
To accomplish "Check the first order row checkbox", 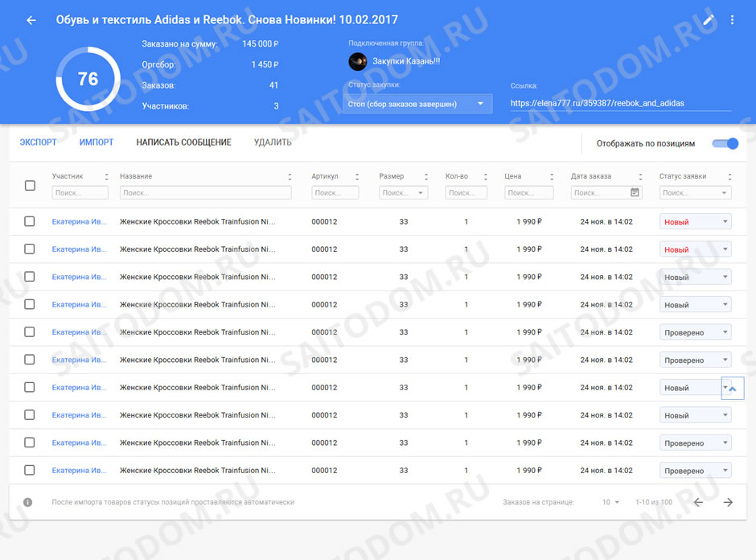I will 30,221.
